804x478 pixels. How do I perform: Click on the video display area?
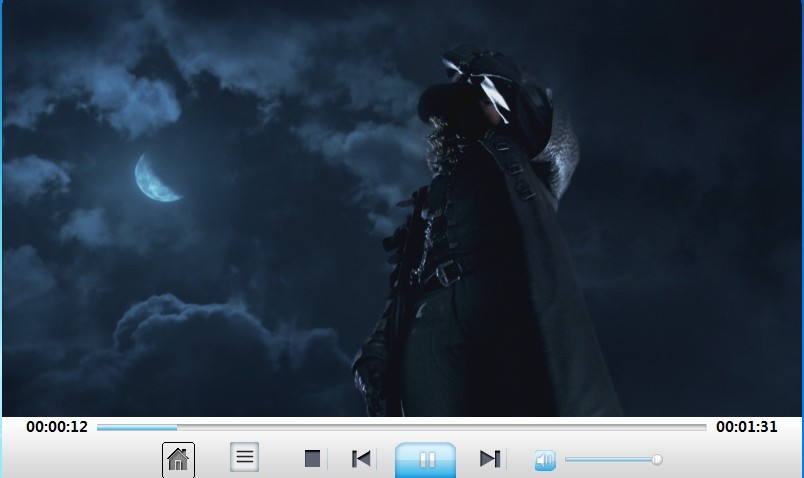[402, 208]
